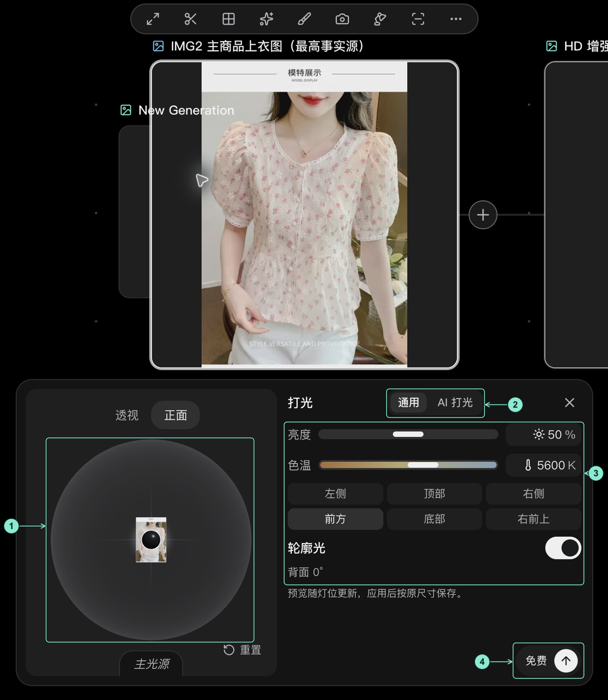Choose the 右侧 right light preset
Image resolution: width=608 pixels, height=700 pixels.
point(533,493)
